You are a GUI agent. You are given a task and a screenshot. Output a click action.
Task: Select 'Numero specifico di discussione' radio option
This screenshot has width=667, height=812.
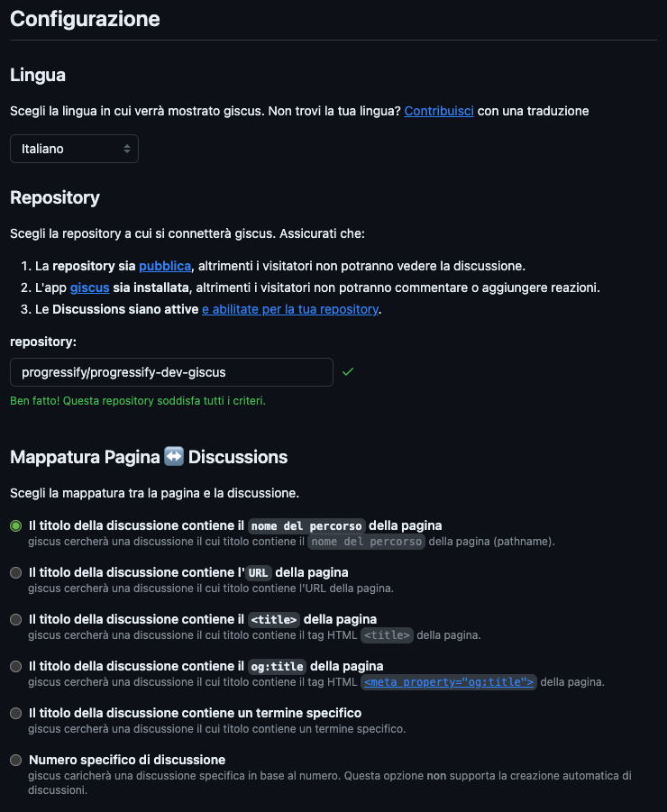(x=16, y=760)
